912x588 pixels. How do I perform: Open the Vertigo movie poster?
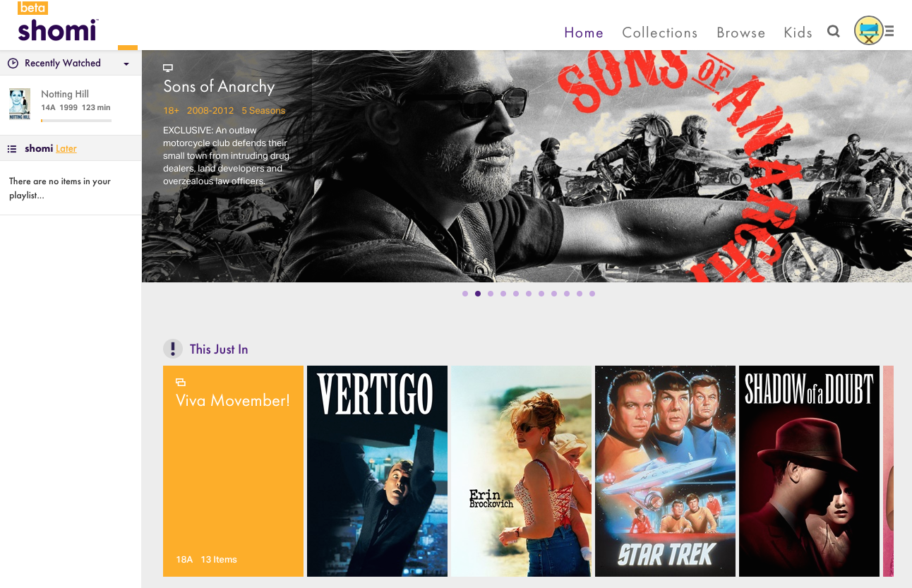[377, 471]
